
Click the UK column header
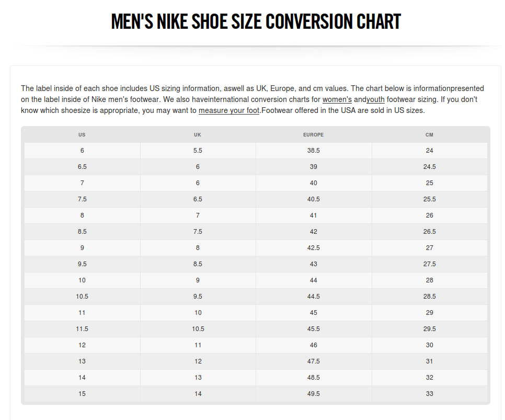(x=198, y=135)
